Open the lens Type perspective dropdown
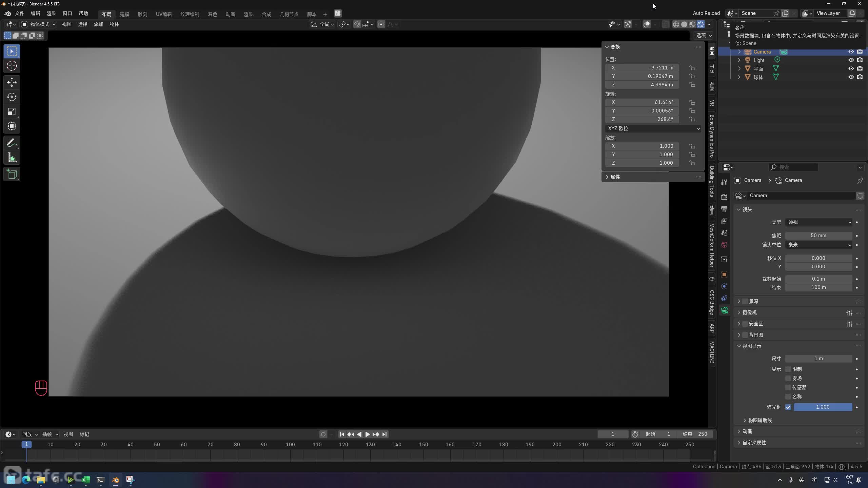This screenshot has width=868, height=488. click(x=818, y=222)
